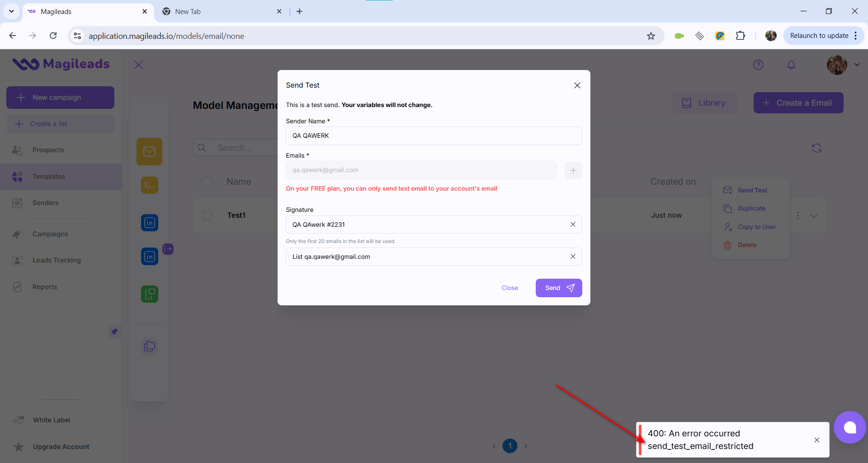Open the Signature dropdown field
The image size is (868, 463).
click(x=434, y=224)
